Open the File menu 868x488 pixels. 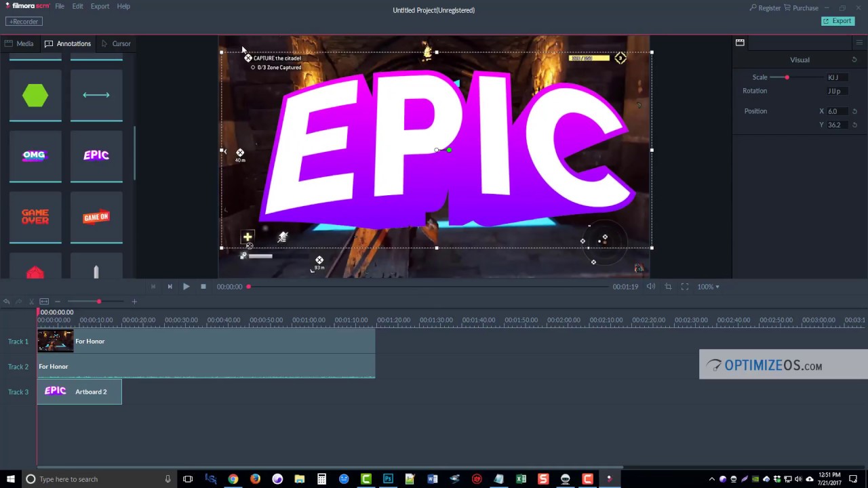(60, 6)
